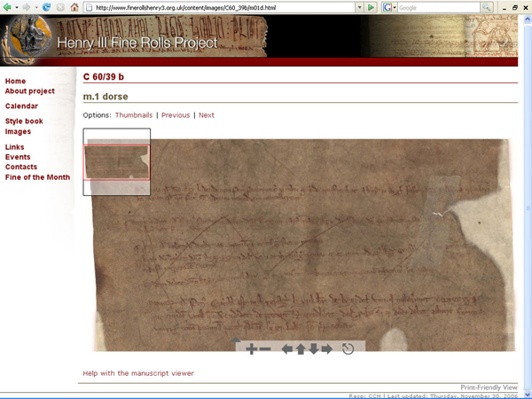532x399 pixels.
Task: Open Help with the manuscript viewer
Action: (138, 373)
